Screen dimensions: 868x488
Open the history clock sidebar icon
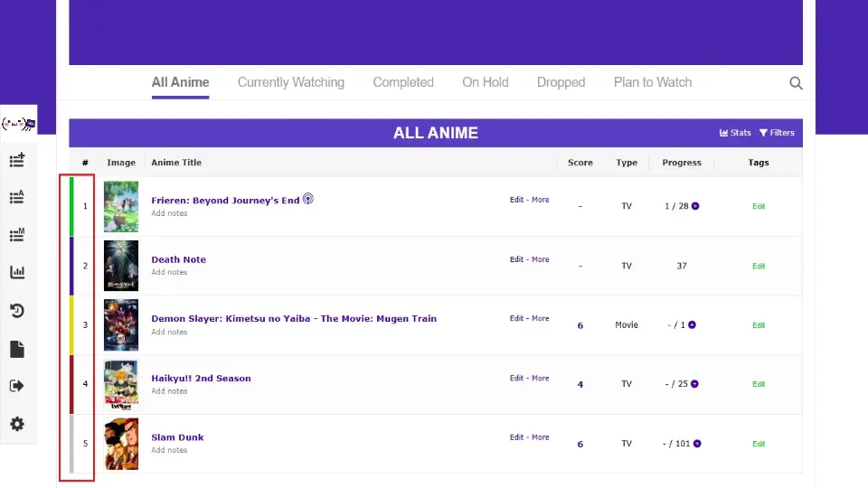(17, 310)
